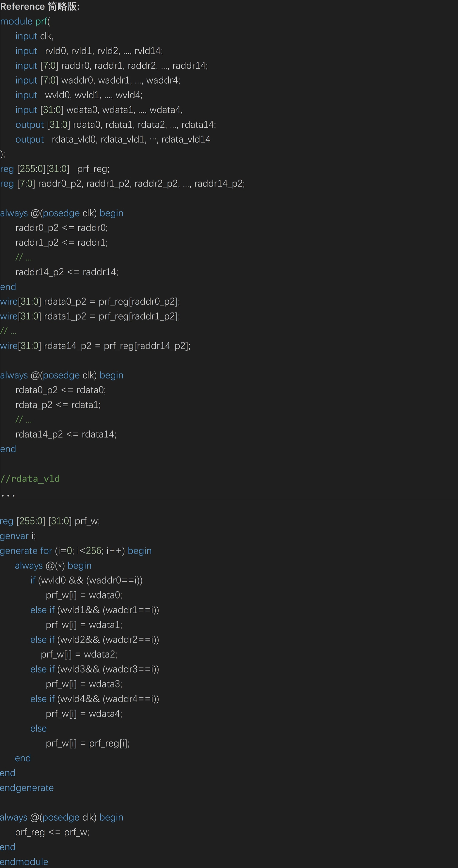The height and width of the screenshot is (868, 458).
Task: Click 'wire[31:0] rdata14_p2 = prf_reg[raddr14_p2];'
Action: (95, 346)
